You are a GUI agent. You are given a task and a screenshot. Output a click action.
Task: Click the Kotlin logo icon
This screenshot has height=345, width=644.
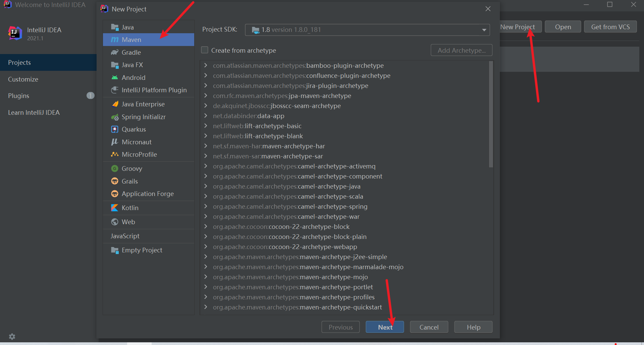[x=115, y=208]
